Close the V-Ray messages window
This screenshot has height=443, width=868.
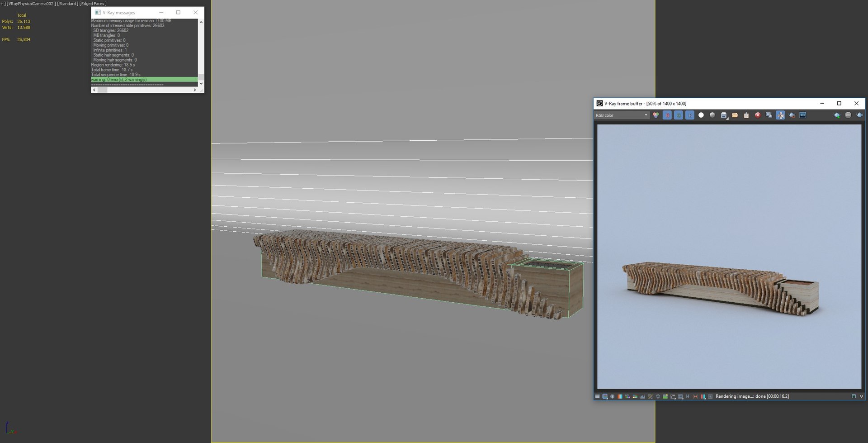(195, 13)
